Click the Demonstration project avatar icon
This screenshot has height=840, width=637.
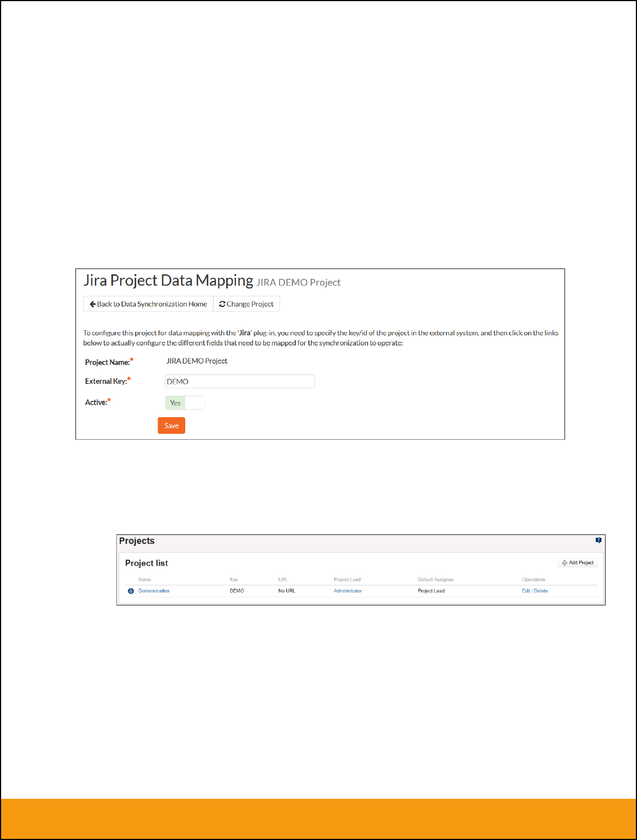click(x=131, y=591)
